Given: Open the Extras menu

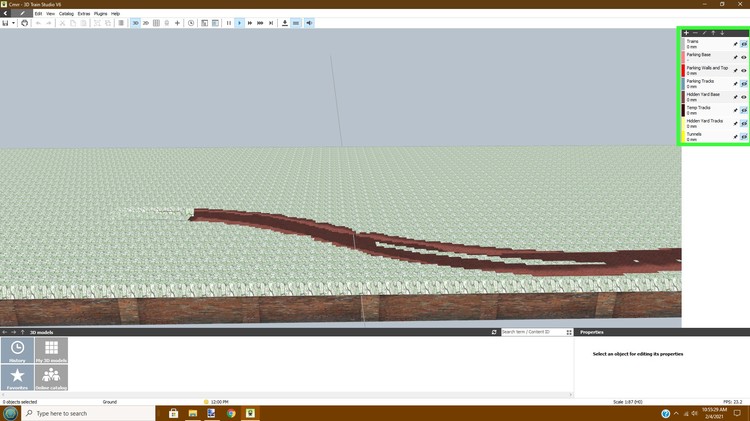Looking at the screenshot, I should [x=84, y=14].
